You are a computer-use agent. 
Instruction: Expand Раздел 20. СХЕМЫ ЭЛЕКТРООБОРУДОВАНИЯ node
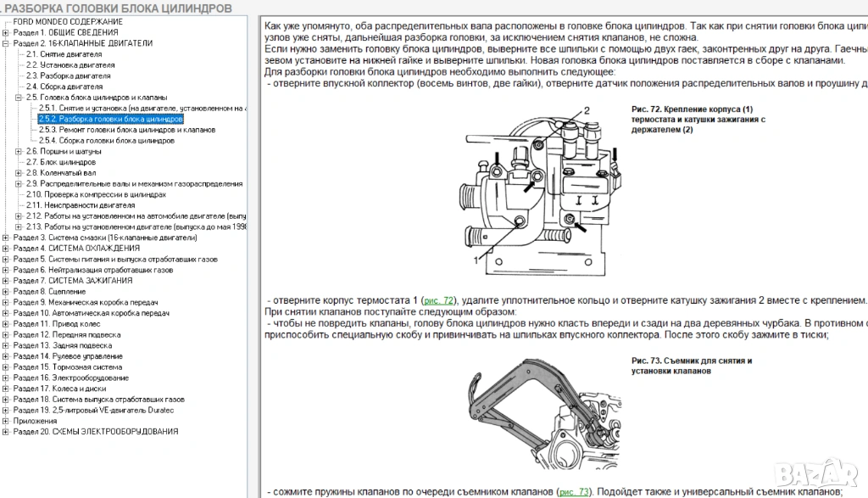click(6, 431)
